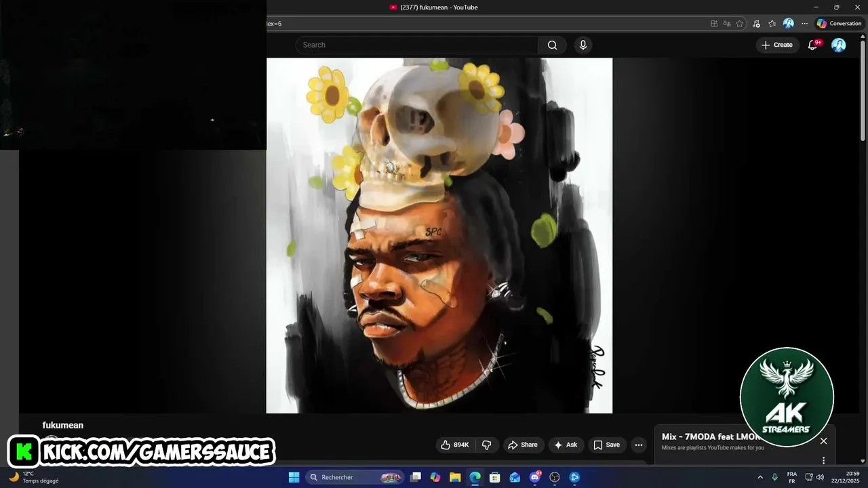Viewport: 868px width, 488px height.
Task: Click the fukumean video title
Action: tap(63, 425)
